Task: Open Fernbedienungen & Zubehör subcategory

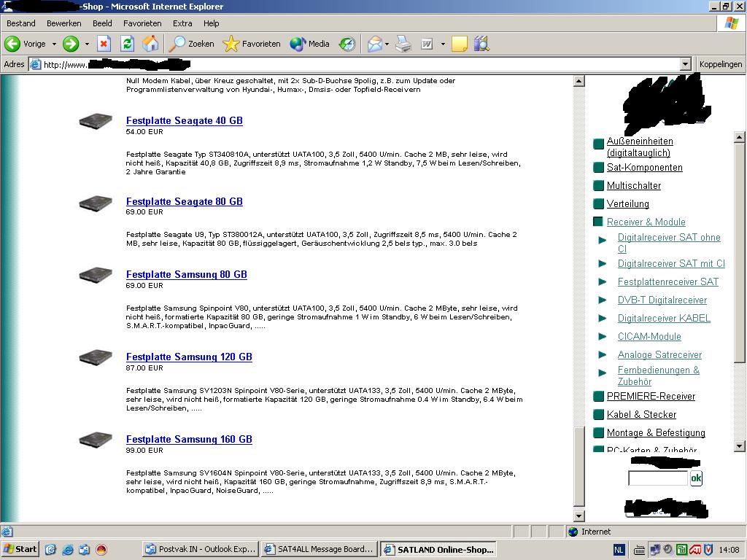Action: (x=659, y=376)
